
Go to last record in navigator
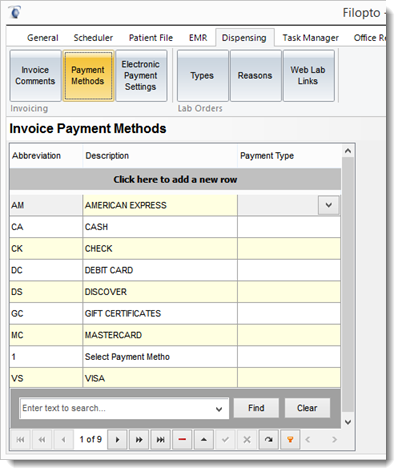click(x=161, y=440)
